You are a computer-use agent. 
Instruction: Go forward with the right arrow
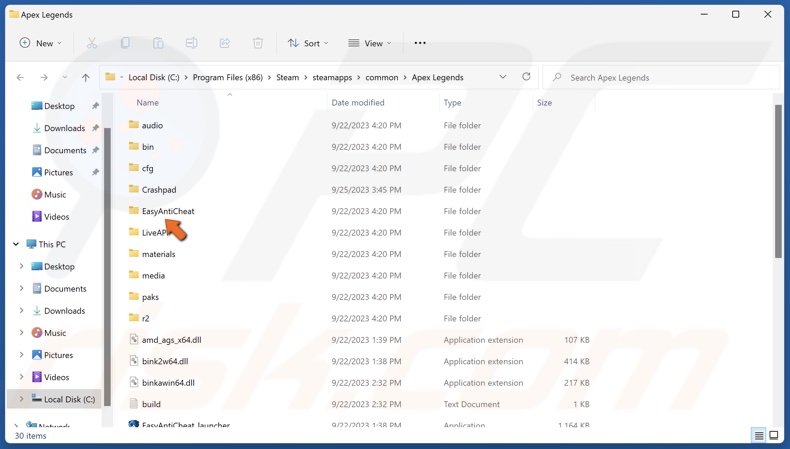44,78
